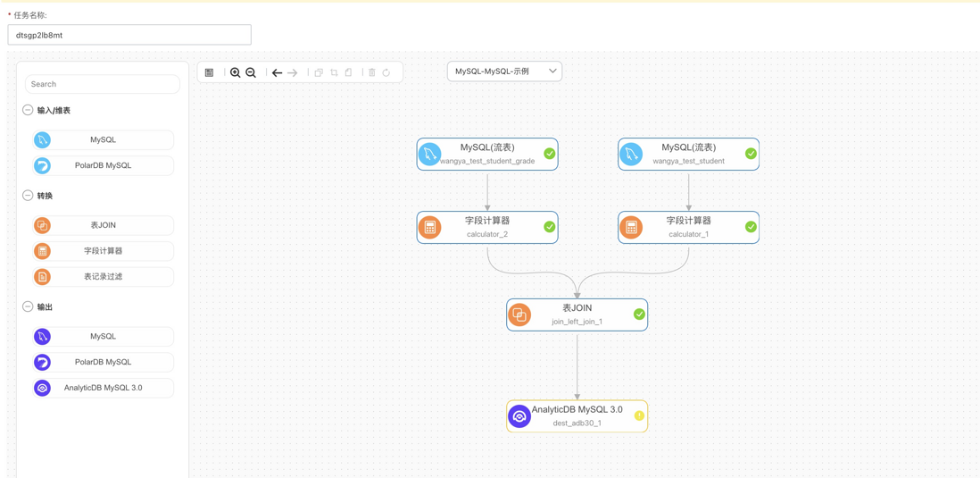Click green check on calculator_1 node
Viewport: 980px width, 478px height.
pyautogui.click(x=751, y=226)
